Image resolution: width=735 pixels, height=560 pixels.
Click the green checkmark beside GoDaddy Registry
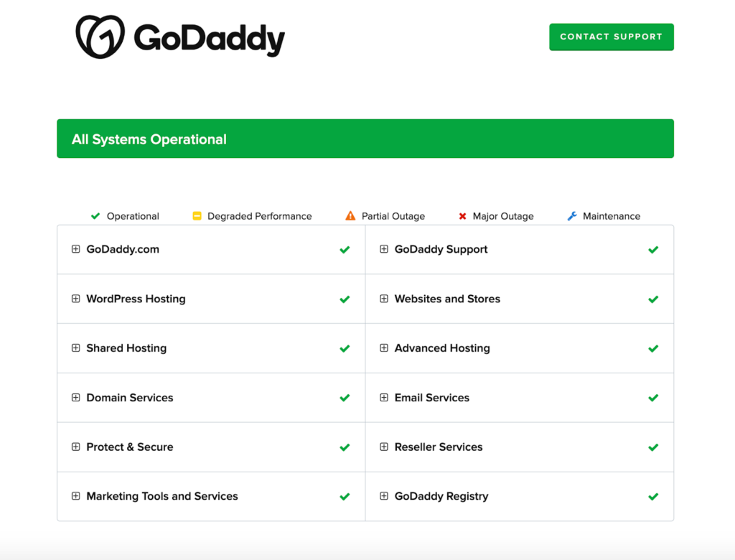(x=653, y=496)
